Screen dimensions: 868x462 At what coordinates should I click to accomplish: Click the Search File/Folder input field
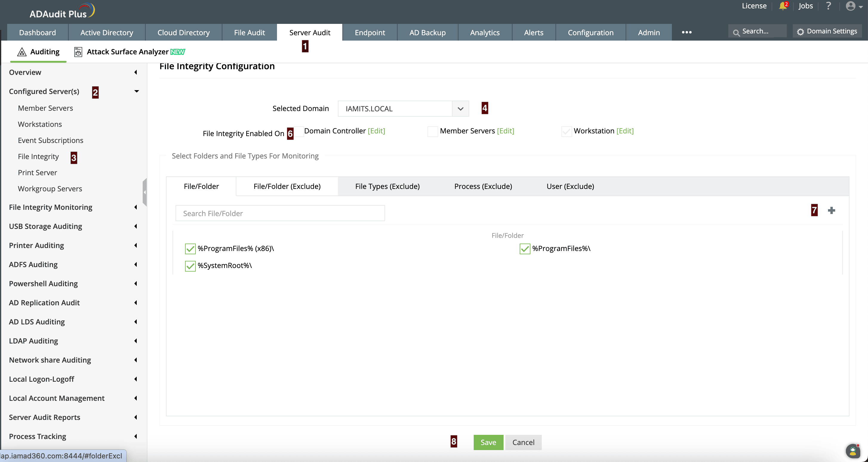pos(280,213)
